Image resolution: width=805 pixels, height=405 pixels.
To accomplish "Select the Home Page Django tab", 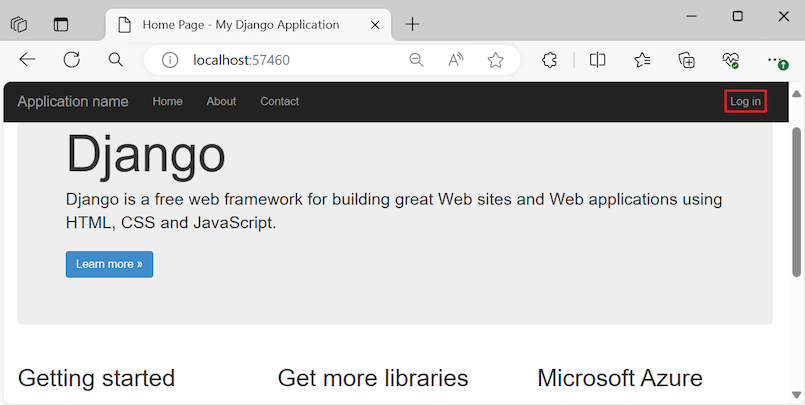I will (x=240, y=24).
